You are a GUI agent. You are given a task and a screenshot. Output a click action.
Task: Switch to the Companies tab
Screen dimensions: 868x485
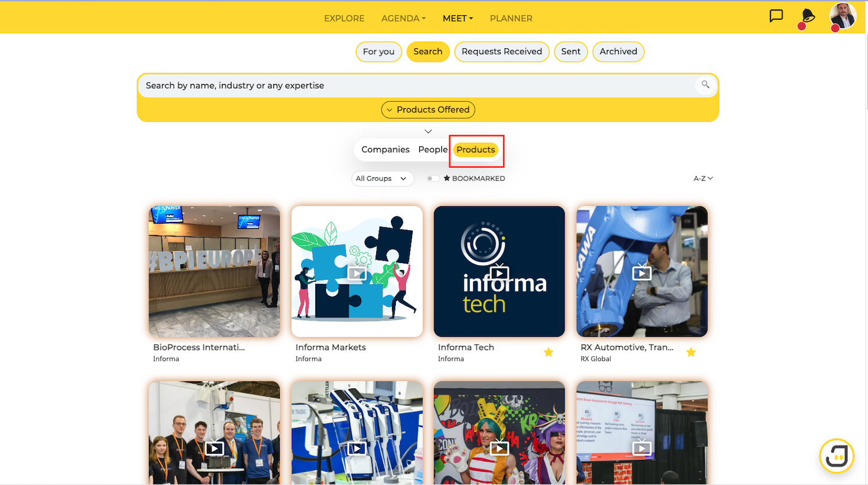click(385, 150)
